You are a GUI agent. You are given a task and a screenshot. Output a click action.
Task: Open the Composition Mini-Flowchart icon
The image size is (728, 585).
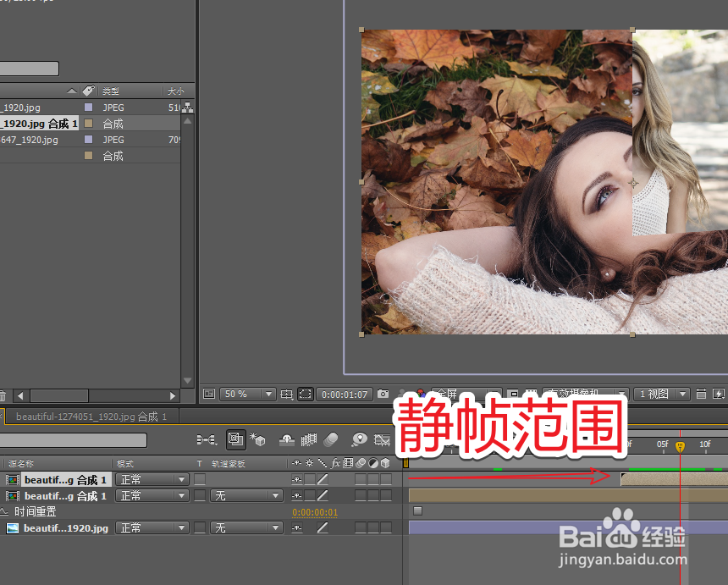click(x=207, y=439)
